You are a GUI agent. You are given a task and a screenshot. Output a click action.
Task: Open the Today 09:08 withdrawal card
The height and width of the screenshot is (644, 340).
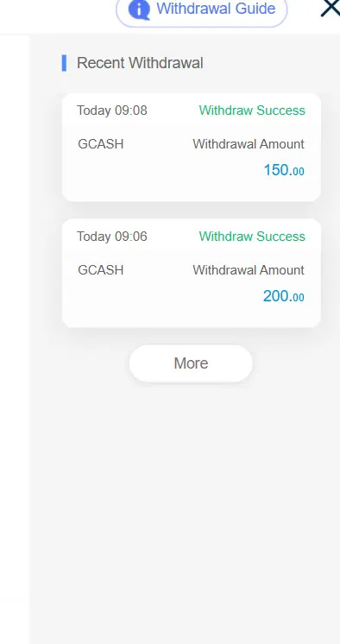[192, 148]
